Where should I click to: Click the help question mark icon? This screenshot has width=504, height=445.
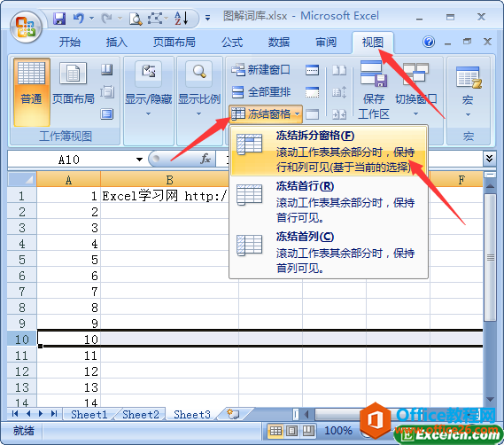(x=429, y=42)
